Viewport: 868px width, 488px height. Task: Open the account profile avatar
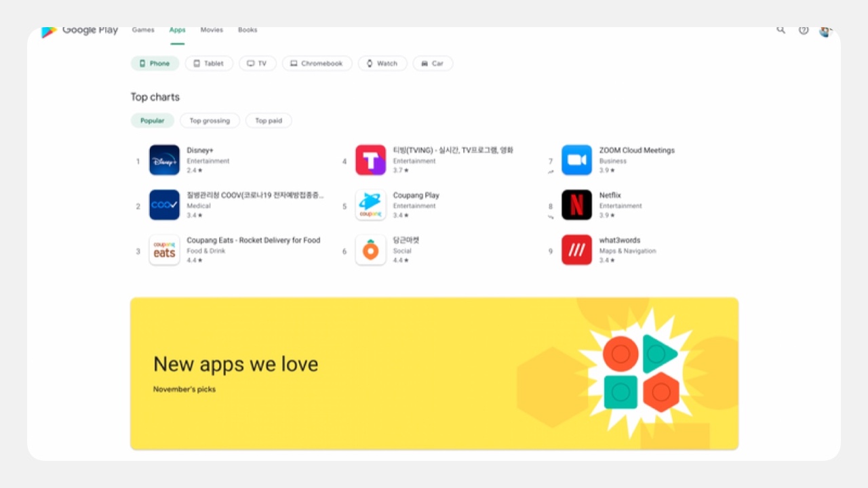click(825, 31)
